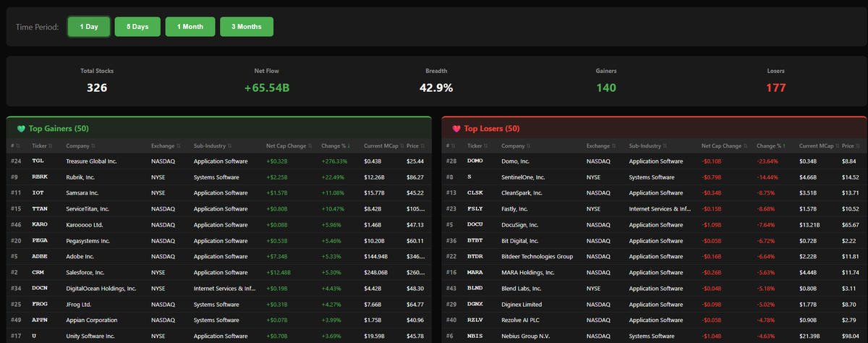Click Diginex Limited company name
Viewport: 868px width, 343px height.
click(x=522, y=304)
